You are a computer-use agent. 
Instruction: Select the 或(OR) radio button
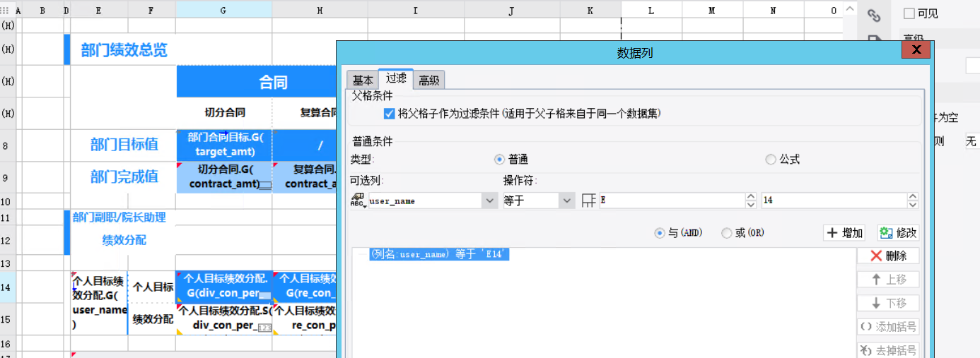(726, 233)
